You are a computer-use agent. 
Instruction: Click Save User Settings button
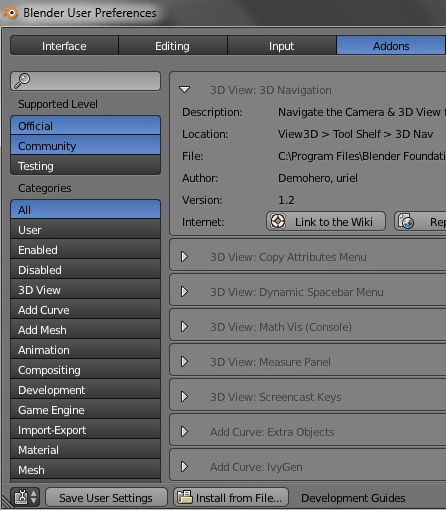(x=106, y=498)
